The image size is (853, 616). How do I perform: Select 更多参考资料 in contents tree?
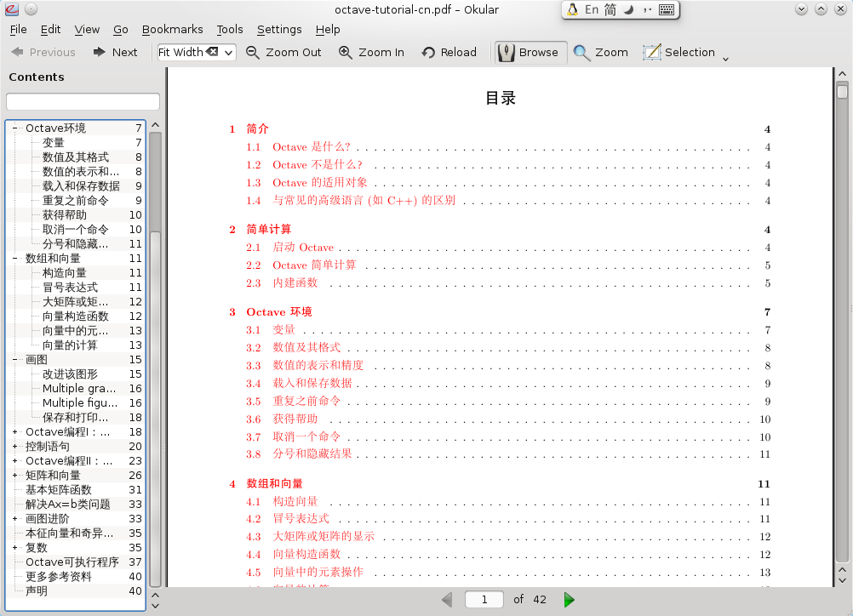click(59, 576)
